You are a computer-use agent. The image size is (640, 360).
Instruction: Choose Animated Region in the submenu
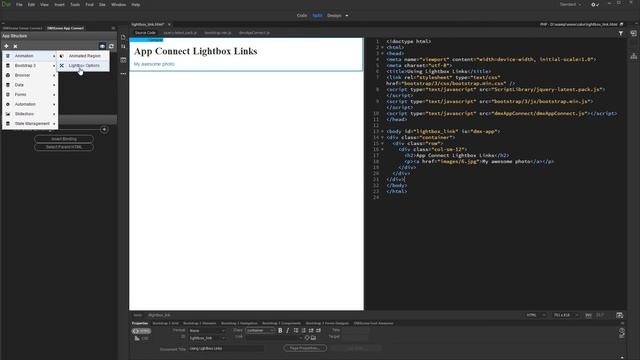tap(83, 56)
